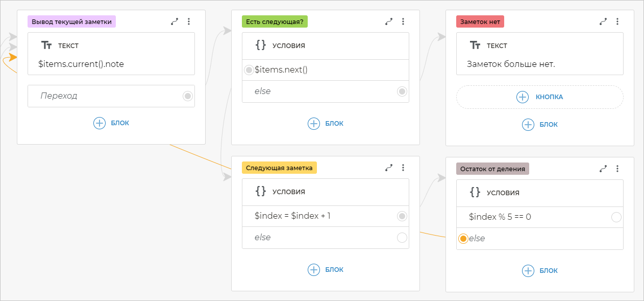Select the green "Есть следующая?" title tag

click(x=275, y=21)
